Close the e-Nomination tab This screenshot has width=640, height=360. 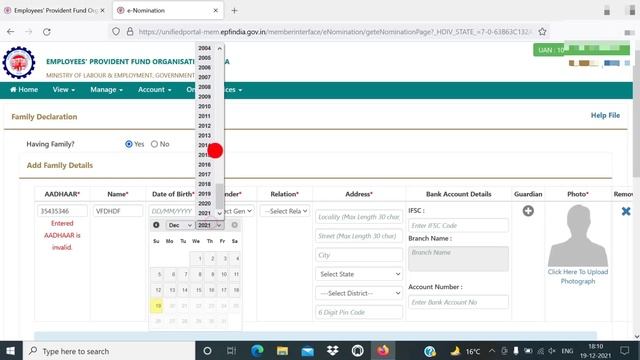(x=216, y=11)
